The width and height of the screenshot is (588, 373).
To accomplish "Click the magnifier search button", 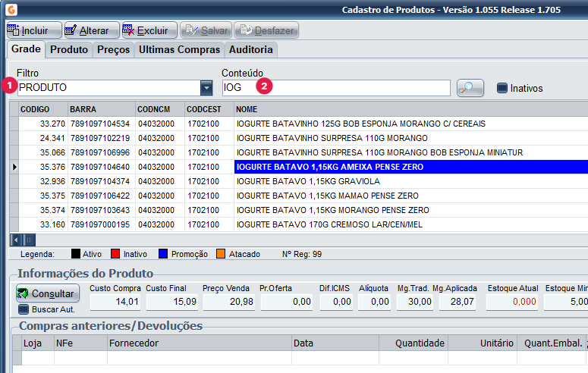I will click(x=470, y=88).
